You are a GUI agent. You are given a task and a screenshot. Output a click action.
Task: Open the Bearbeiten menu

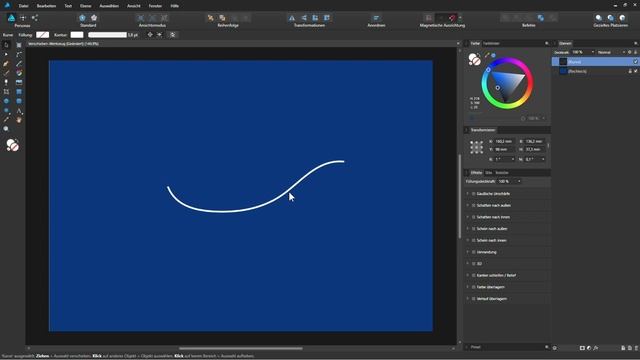click(x=46, y=6)
